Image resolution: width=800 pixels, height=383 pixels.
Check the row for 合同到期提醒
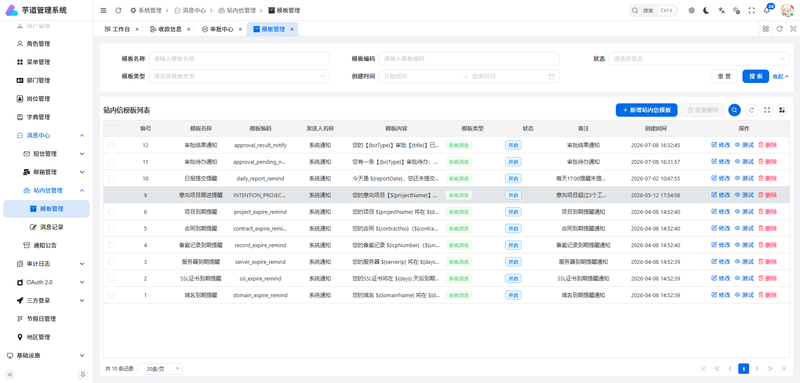pyautogui.click(x=111, y=228)
